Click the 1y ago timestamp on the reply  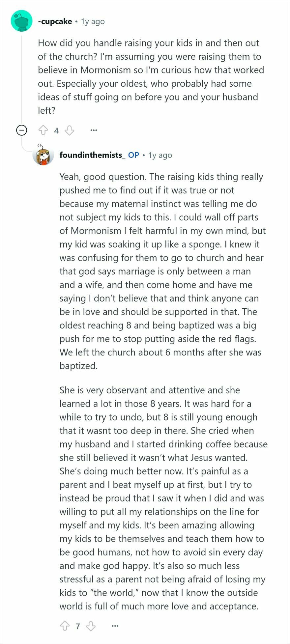(x=160, y=155)
